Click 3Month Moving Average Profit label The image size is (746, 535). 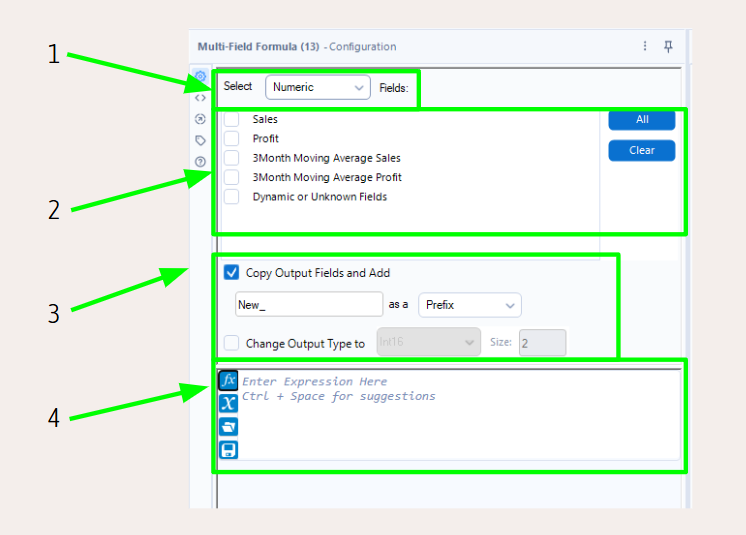pos(327,177)
